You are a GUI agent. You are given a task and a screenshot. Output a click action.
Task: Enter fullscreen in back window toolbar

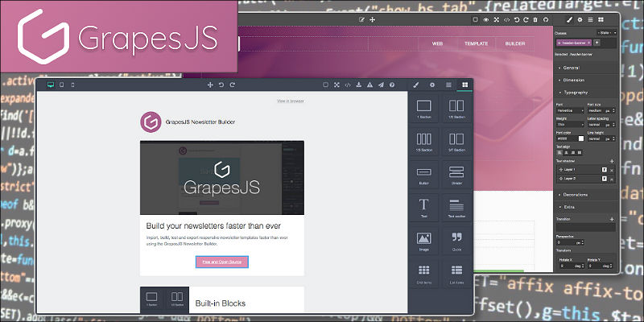point(497,19)
